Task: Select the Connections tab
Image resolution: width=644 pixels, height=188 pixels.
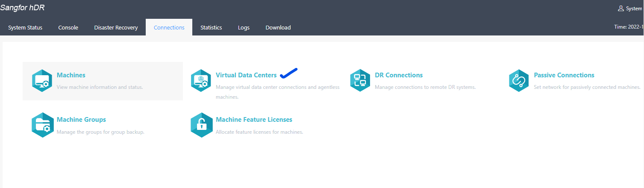Action: (169, 27)
